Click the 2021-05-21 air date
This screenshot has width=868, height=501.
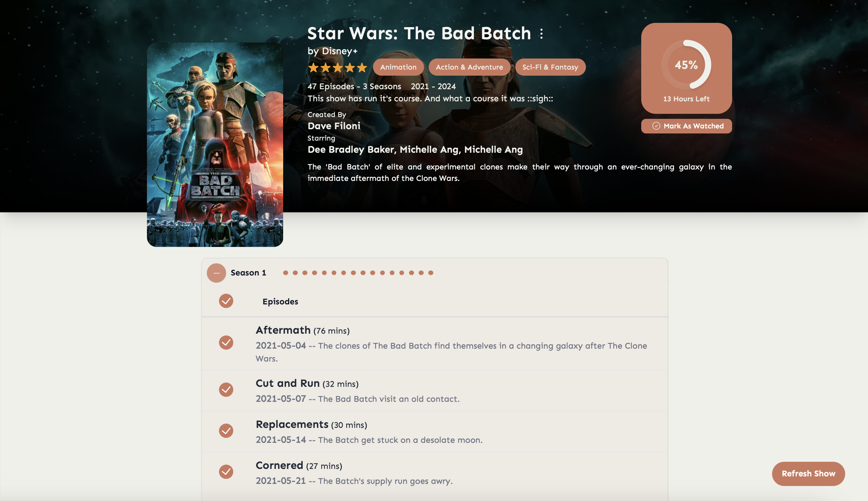(x=281, y=481)
